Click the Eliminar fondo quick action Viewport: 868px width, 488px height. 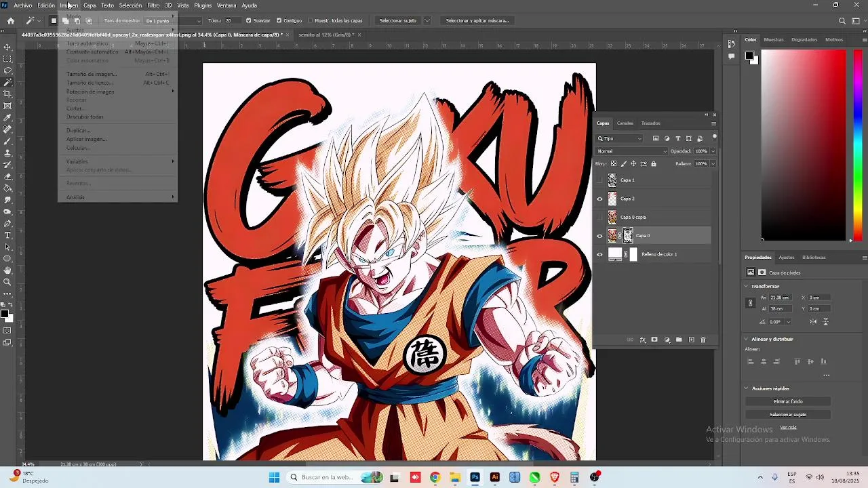point(788,401)
